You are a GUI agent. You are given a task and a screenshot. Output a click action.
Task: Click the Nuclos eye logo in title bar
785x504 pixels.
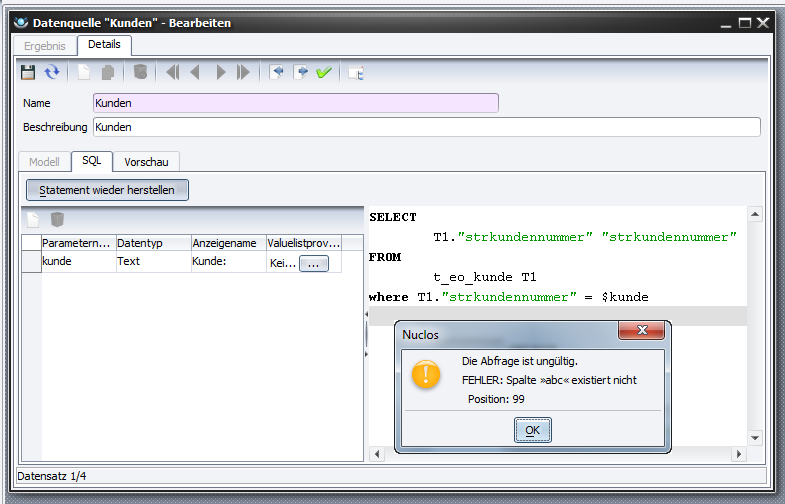[22, 23]
